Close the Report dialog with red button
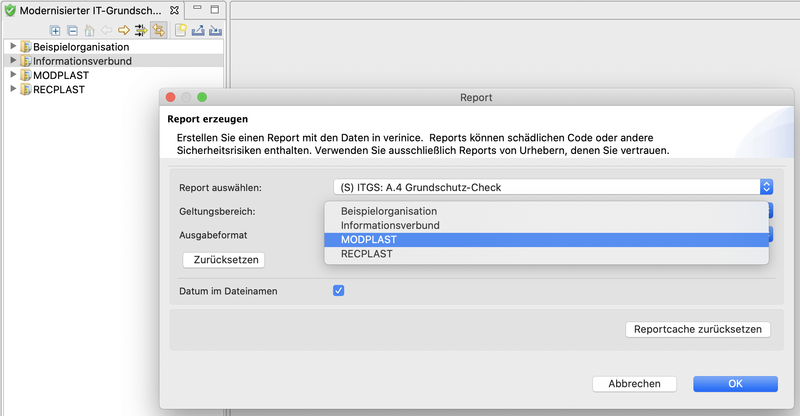Screen dimensions: 800x416 [170, 97]
